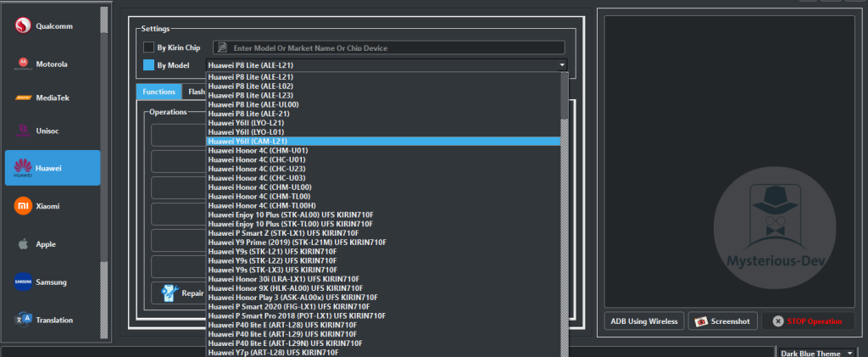This screenshot has width=868, height=357.
Task: Select Huawei P40 lite E (ART-L29) entry
Action: point(382,334)
